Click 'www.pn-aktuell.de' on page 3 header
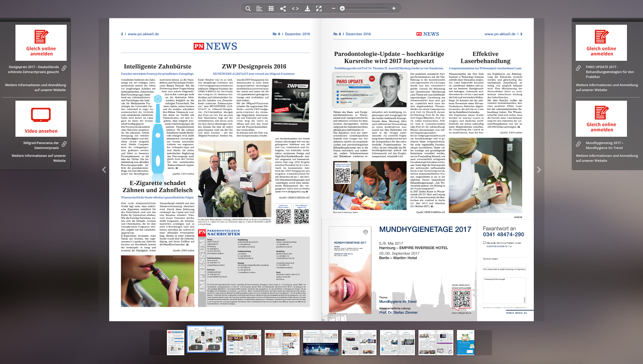The width and height of the screenshot is (643, 364). (x=500, y=34)
